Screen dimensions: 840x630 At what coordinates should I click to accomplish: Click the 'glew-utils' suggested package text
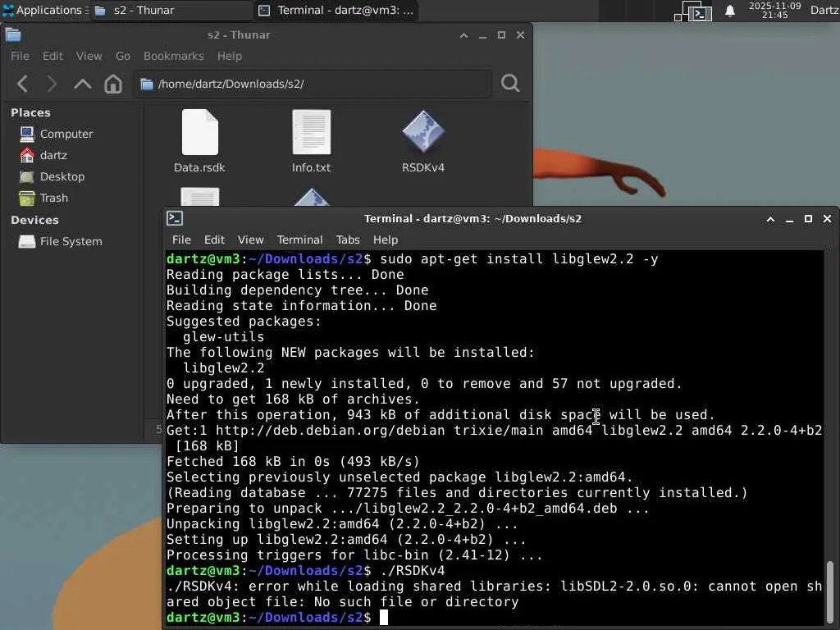click(x=223, y=337)
